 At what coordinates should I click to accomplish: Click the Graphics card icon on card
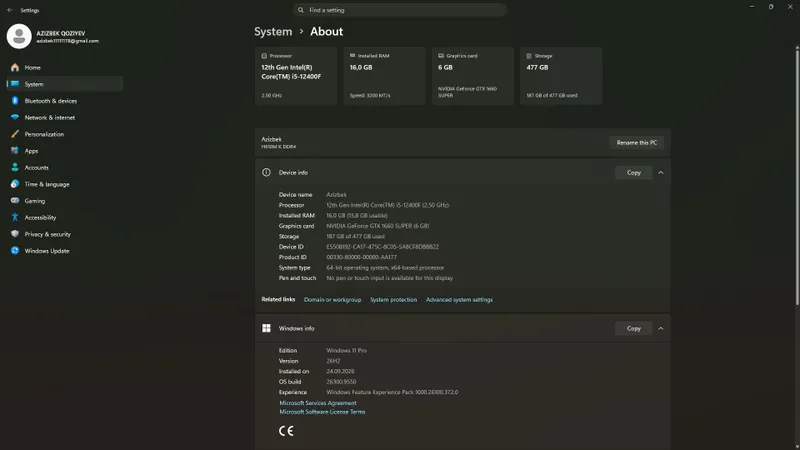441,56
